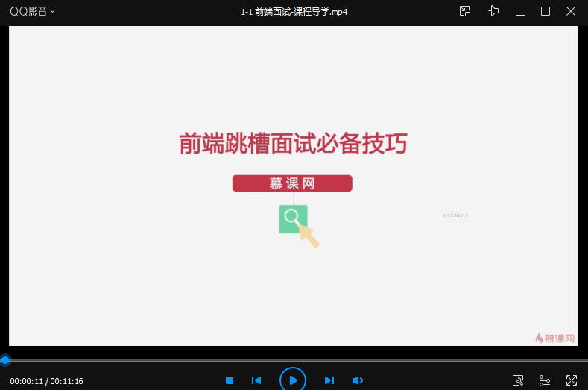Maximize the QQ影音 window
This screenshot has width=588, height=390.
[546, 11]
